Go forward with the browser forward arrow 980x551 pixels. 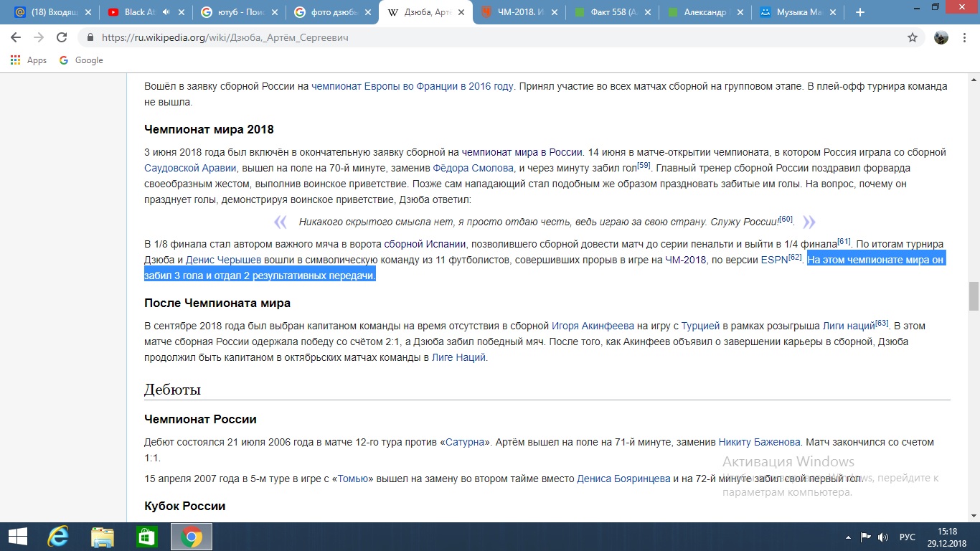[39, 37]
